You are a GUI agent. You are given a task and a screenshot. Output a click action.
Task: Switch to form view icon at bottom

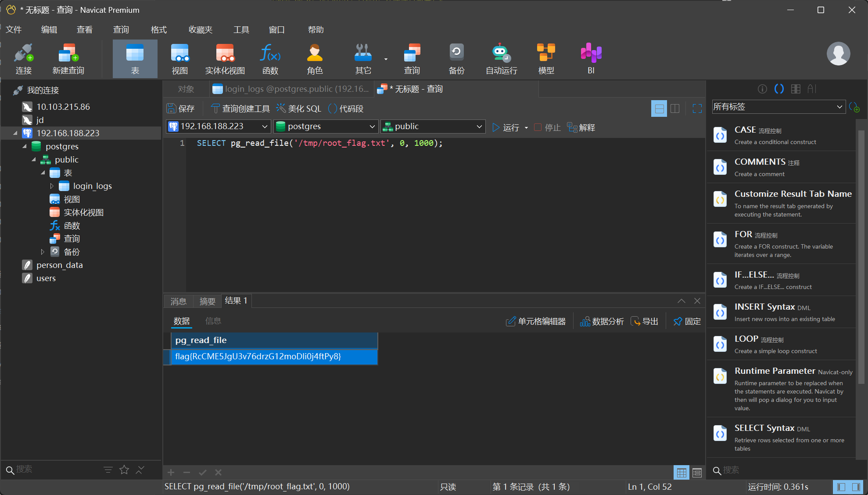697,473
